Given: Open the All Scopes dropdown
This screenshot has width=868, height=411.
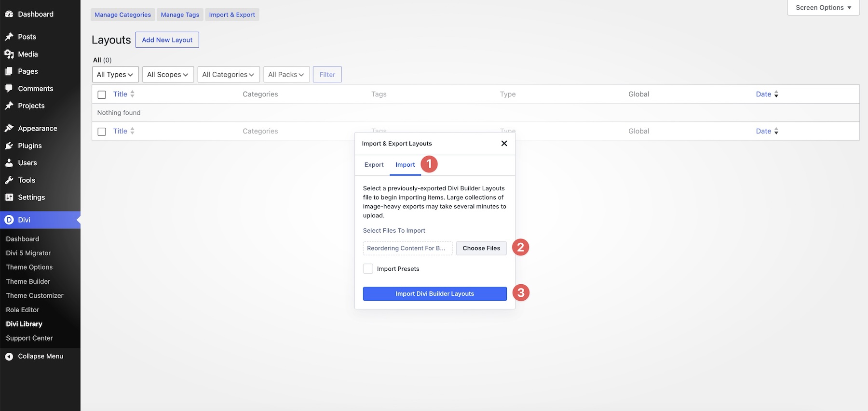Looking at the screenshot, I should (168, 75).
